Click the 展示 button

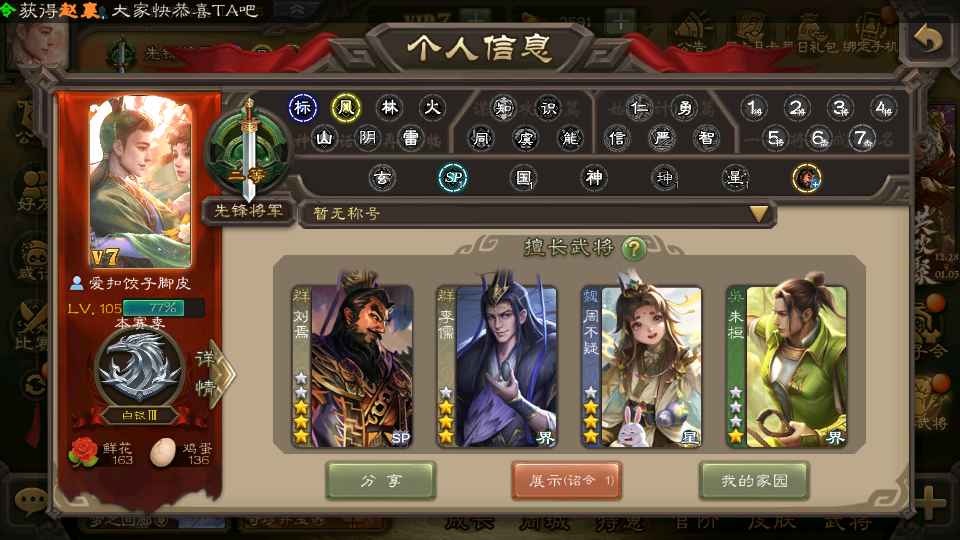point(567,481)
